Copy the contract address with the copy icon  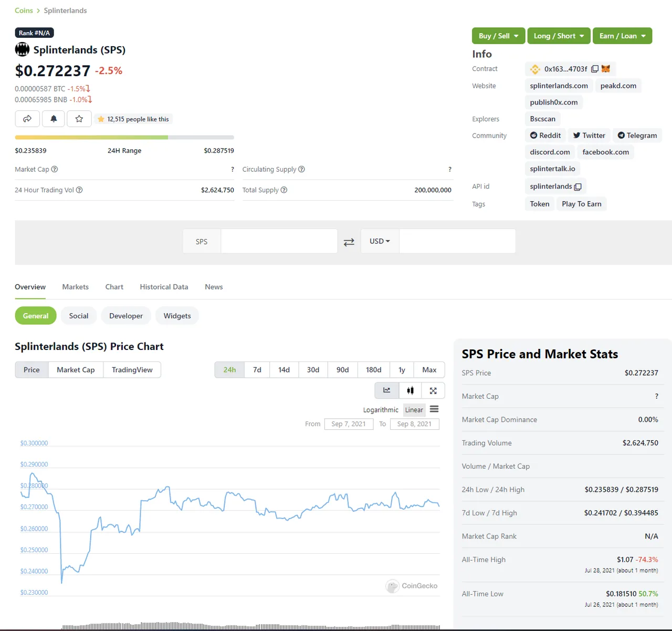[595, 69]
